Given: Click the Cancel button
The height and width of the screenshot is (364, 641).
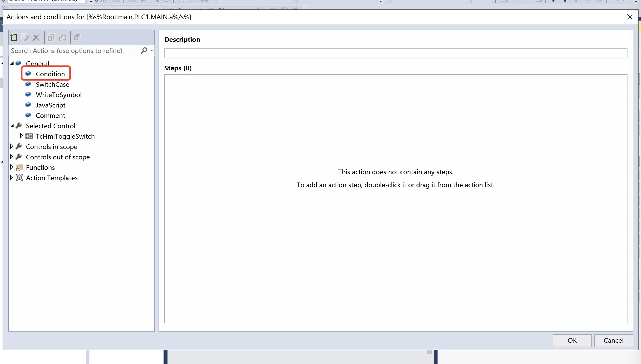Looking at the screenshot, I should coord(613,340).
